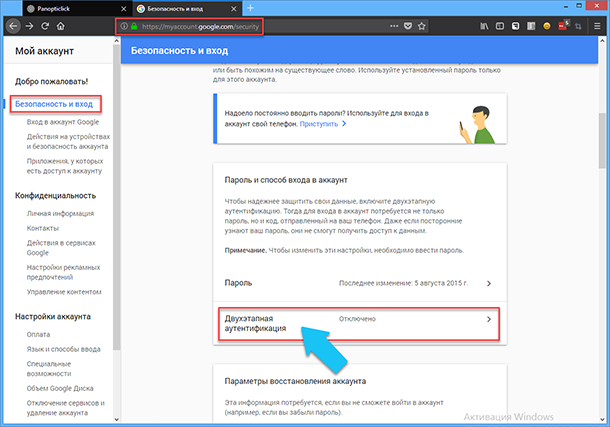Open the Library toolbar icon

[x=484, y=26]
